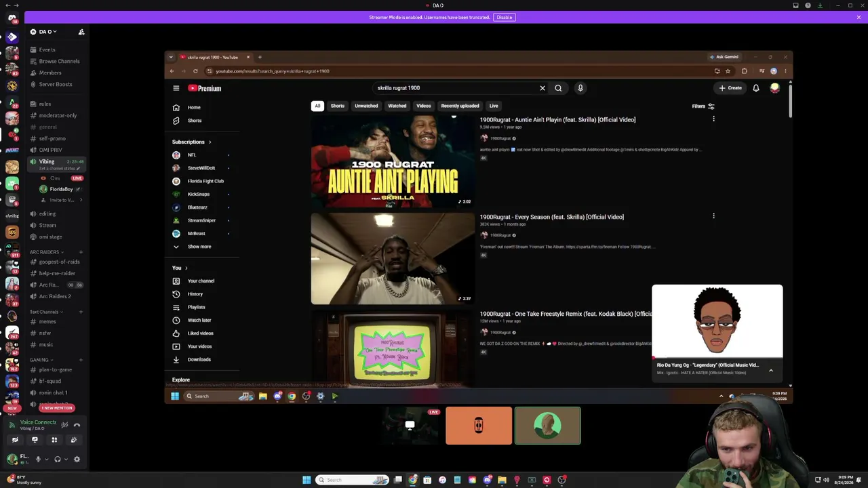
Task: Select the Videos filter chip
Action: 423,106
